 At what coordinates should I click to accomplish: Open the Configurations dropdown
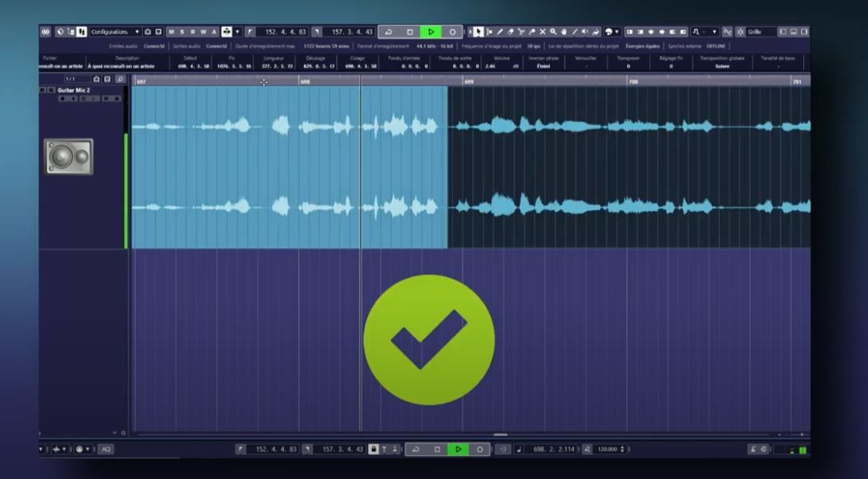click(x=115, y=32)
